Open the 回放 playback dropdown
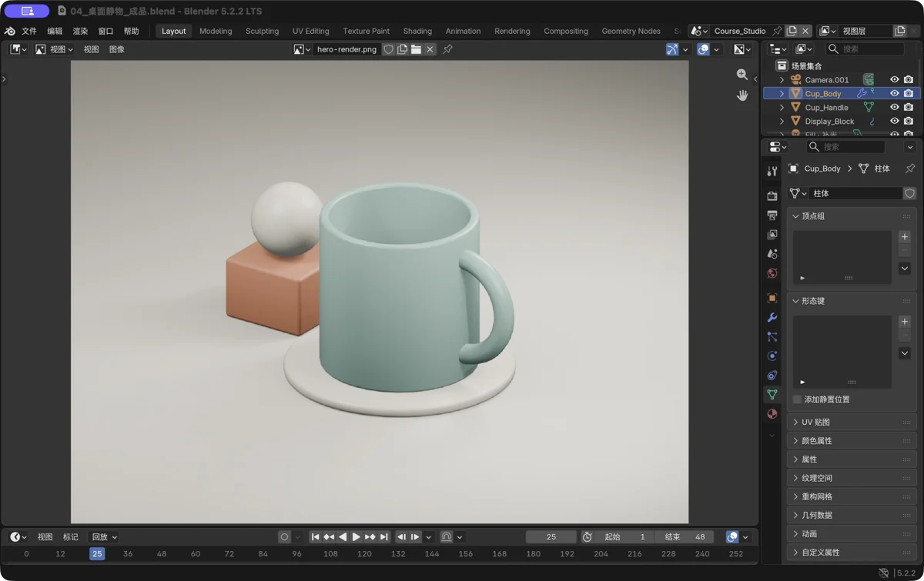Screen dimensions: 924x581 click(104, 537)
